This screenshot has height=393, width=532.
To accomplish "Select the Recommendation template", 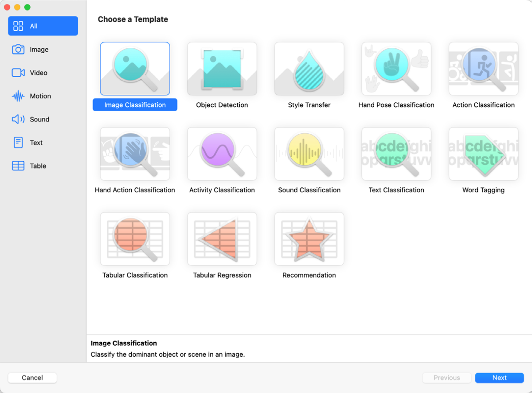I will pyautogui.click(x=309, y=239).
